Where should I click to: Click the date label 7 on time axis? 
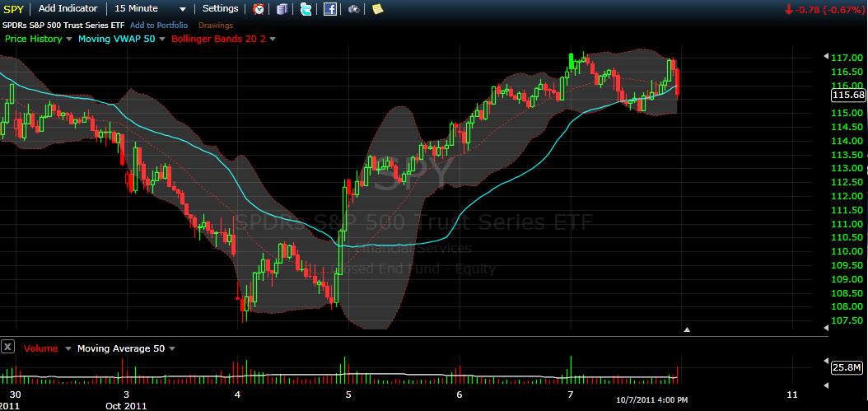pos(570,395)
